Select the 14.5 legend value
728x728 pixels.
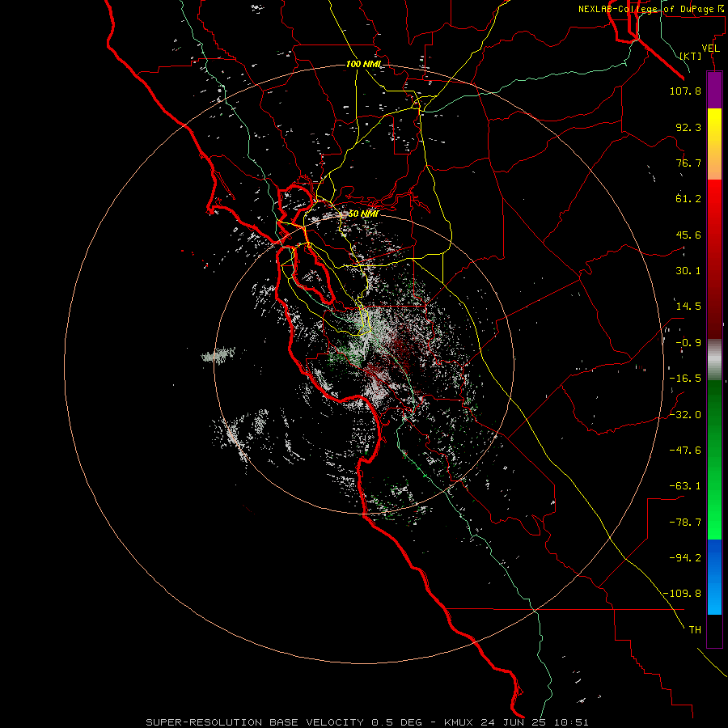[x=688, y=307]
